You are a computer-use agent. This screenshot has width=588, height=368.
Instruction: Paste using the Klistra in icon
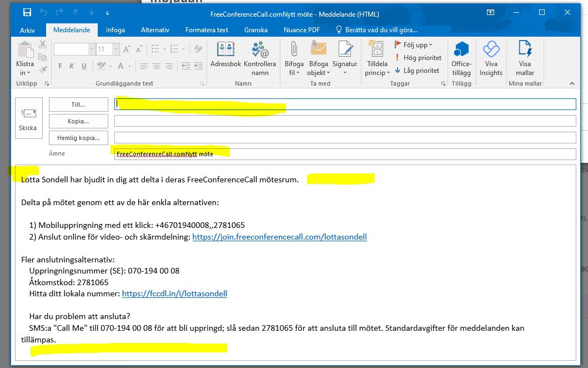(x=26, y=50)
